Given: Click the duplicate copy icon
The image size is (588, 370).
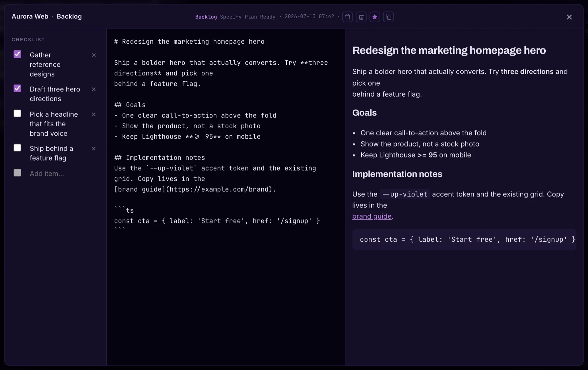Looking at the screenshot, I should pos(388,17).
